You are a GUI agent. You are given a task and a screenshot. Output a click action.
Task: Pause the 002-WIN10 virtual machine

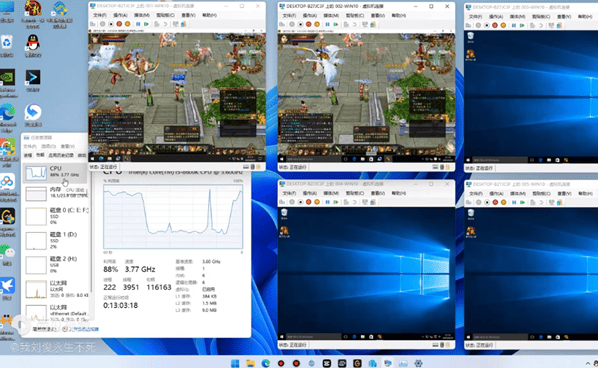click(x=327, y=24)
